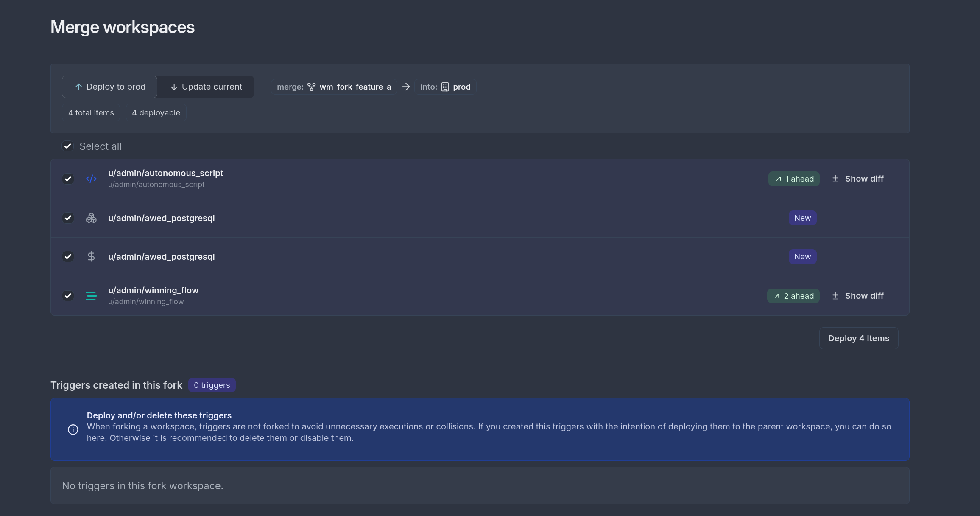The image size is (980, 516).
Task: Click the info icon in triggers notice
Action: point(73,429)
